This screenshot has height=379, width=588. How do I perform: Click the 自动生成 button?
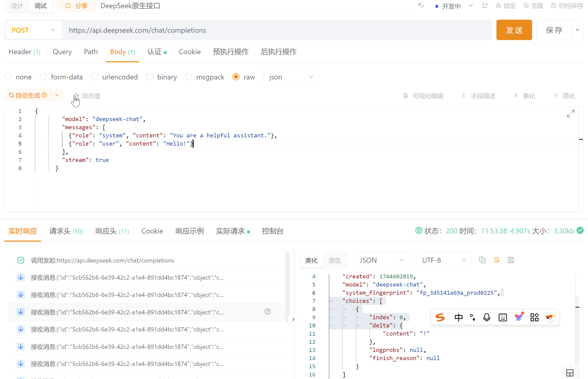tap(28, 95)
